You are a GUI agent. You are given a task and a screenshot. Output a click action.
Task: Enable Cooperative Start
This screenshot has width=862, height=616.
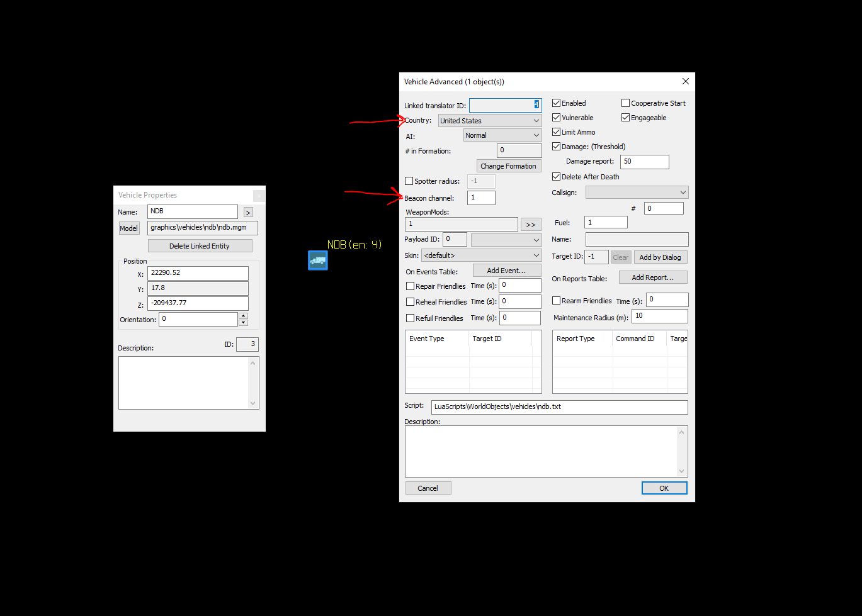pos(625,103)
